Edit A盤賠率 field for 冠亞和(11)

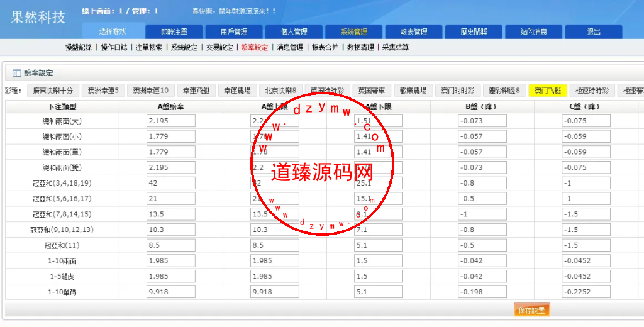pyautogui.click(x=171, y=245)
